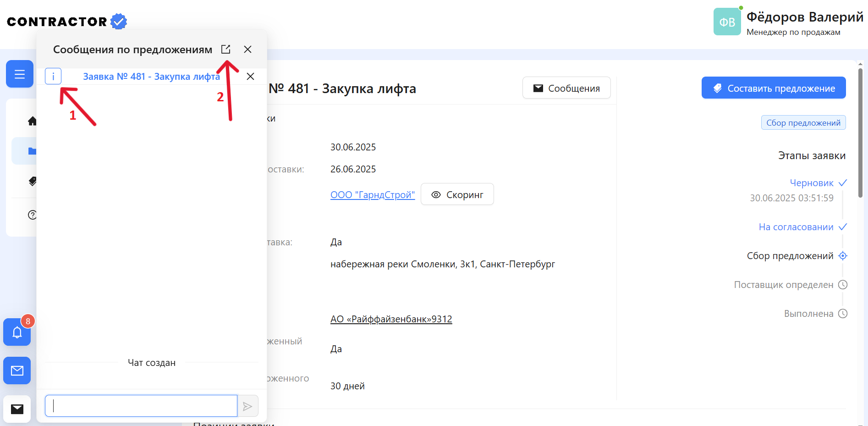Image resolution: width=868 pixels, height=426 pixels.
Task: Go to home icon in sidebar
Action: coord(32,121)
